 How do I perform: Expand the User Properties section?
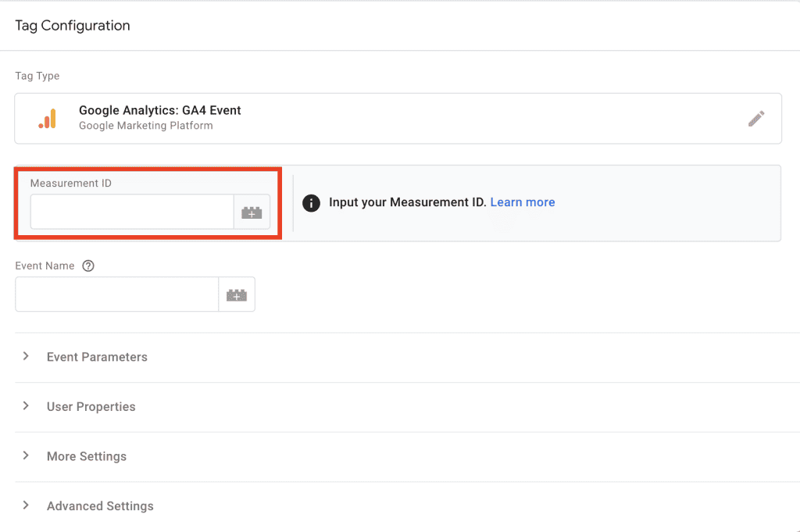pyautogui.click(x=91, y=407)
